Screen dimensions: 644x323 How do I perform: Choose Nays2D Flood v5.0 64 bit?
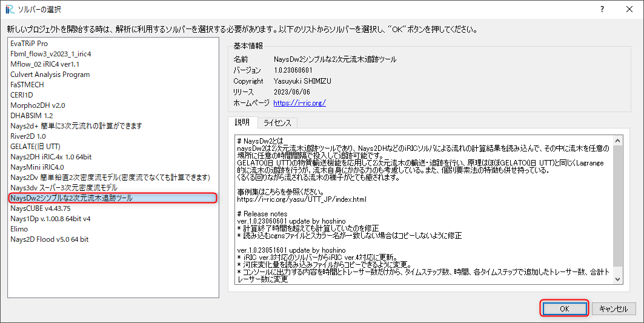[113, 239]
